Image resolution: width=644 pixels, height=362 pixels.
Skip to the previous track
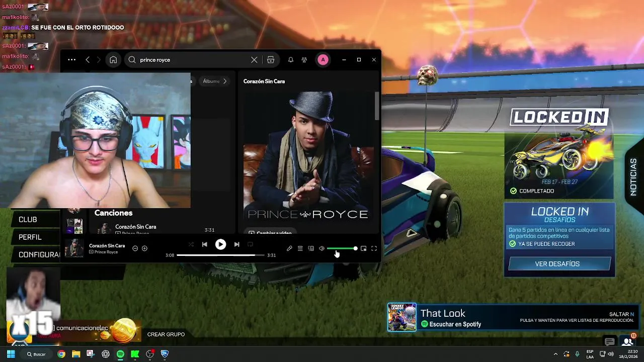[x=204, y=244]
